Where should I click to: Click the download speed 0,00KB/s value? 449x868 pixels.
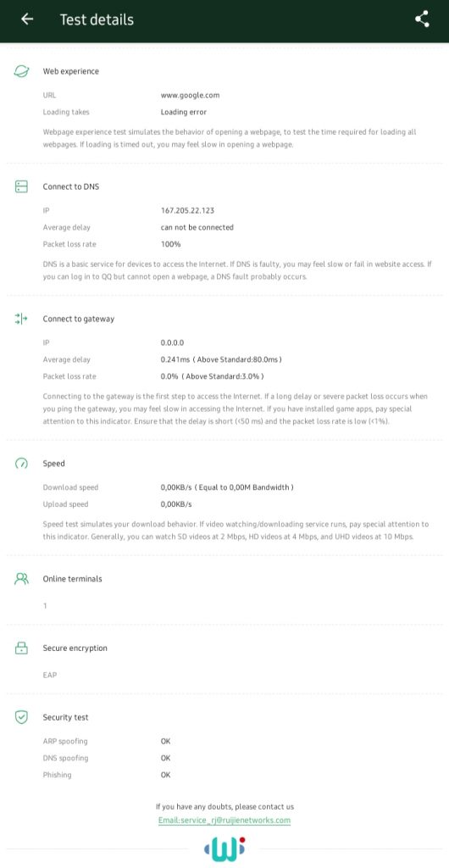click(176, 487)
